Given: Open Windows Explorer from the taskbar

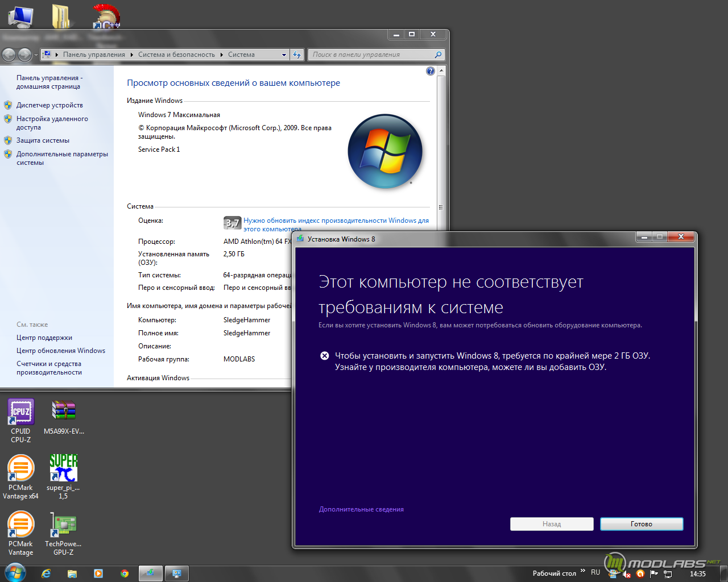Looking at the screenshot, I should pyautogui.click(x=72, y=573).
